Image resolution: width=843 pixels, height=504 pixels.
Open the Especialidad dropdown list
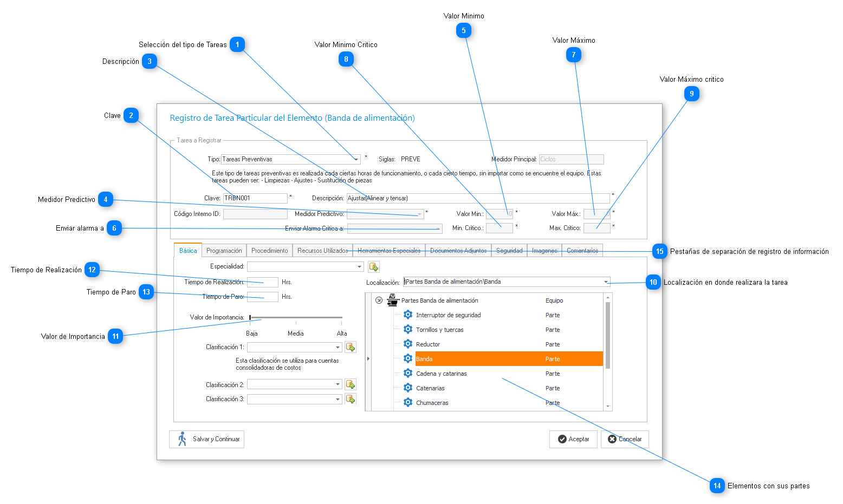tap(359, 267)
